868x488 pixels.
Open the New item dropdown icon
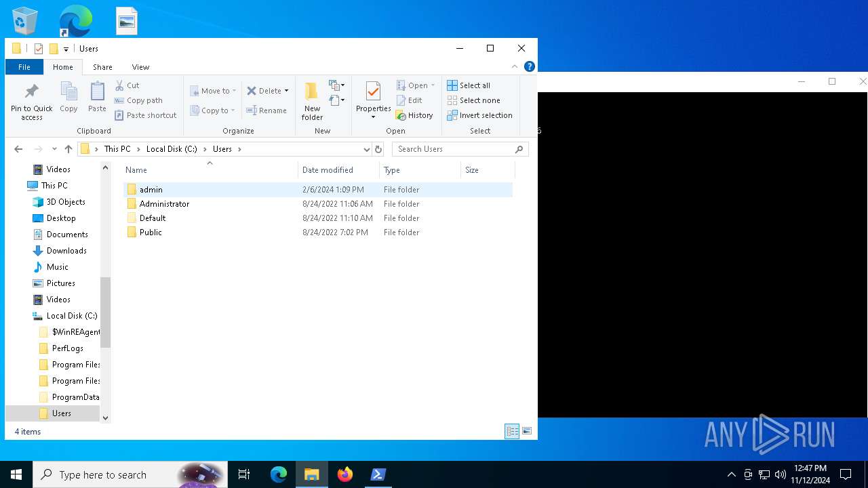tap(337, 85)
